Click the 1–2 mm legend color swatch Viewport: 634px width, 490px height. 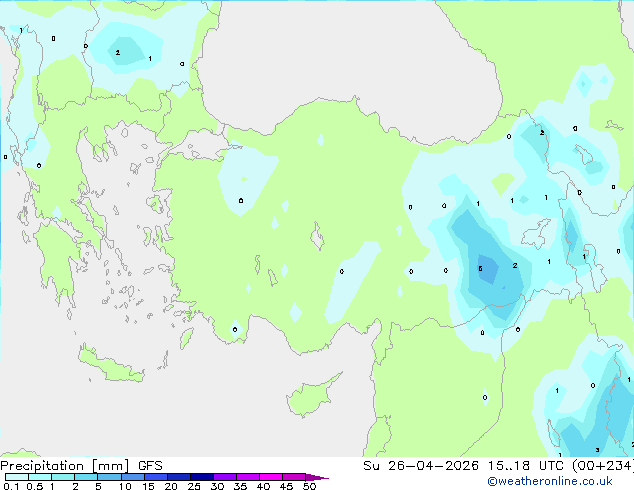[63, 477]
